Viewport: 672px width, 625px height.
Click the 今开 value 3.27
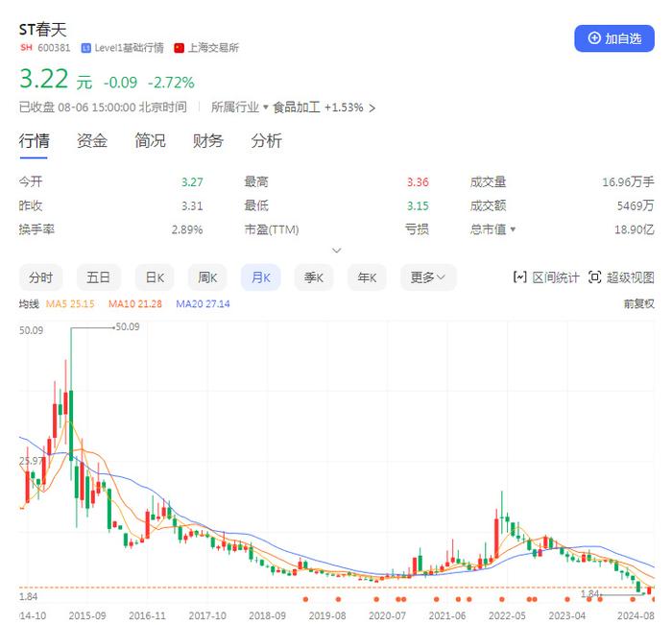pyautogui.click(x=192, y=182)
